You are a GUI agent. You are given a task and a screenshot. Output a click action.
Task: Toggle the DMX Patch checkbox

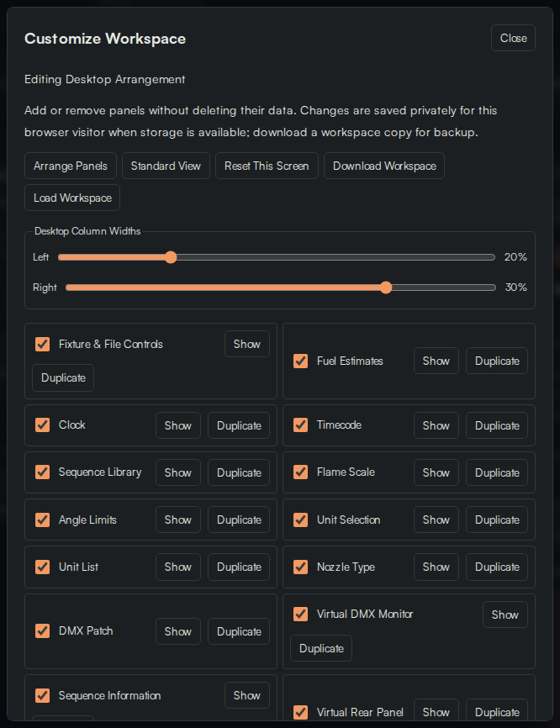[42, 631]
